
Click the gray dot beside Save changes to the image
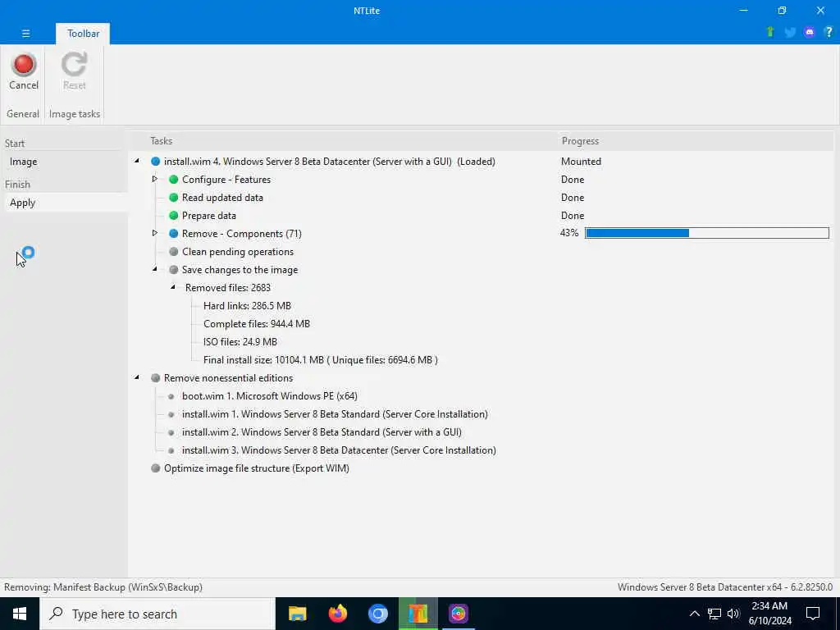coord(173,269)
